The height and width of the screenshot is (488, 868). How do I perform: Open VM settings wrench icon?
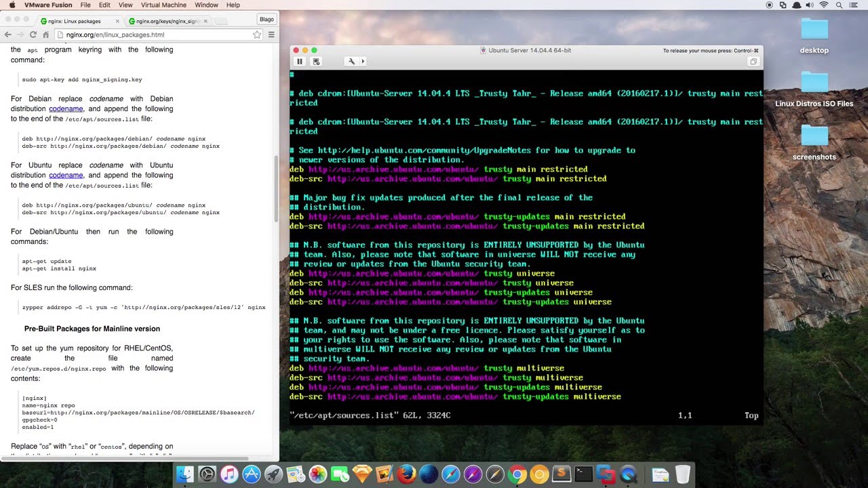(x=351, y=62)
